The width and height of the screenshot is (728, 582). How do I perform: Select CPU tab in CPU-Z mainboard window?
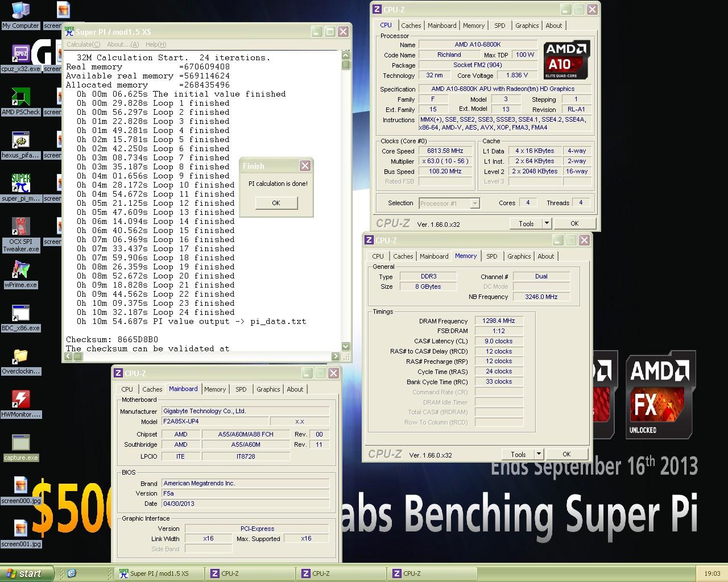(127, 389)
